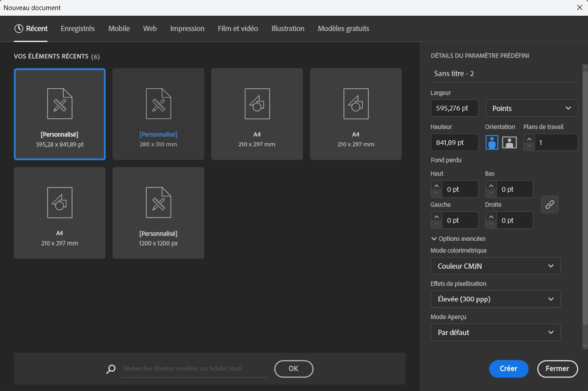Edit the document name Sans titre - 2
The height and width of the screenshot is (391, 588).
pos(504,73)
